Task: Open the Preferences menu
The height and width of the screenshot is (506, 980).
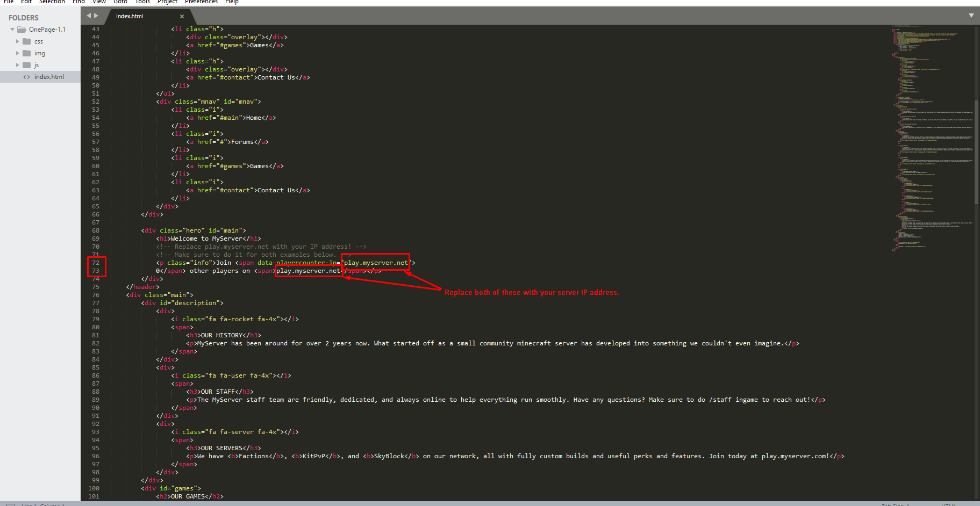Action: tap(201, 2)
